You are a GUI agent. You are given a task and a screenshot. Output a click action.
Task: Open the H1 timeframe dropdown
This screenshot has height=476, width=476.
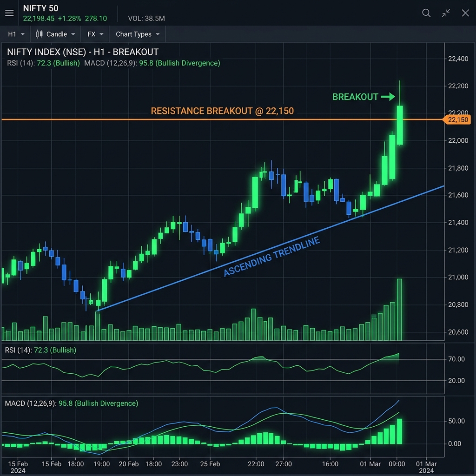tap(16, 34)
